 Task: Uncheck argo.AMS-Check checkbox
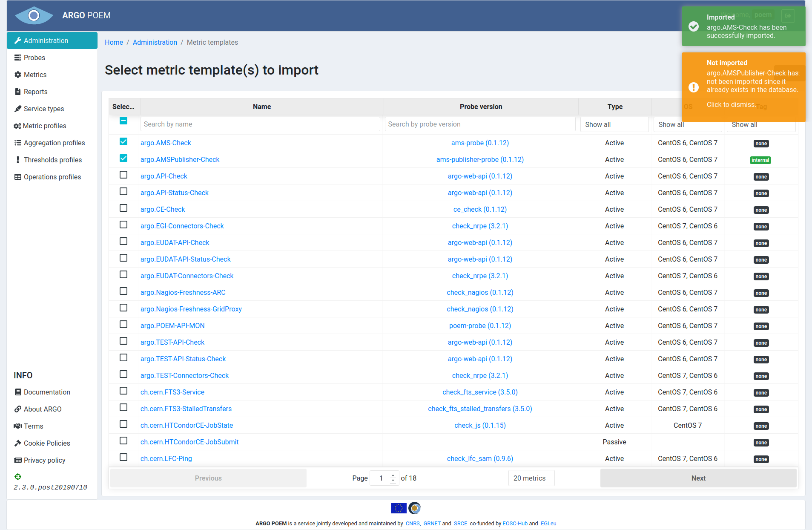point(123,141)
